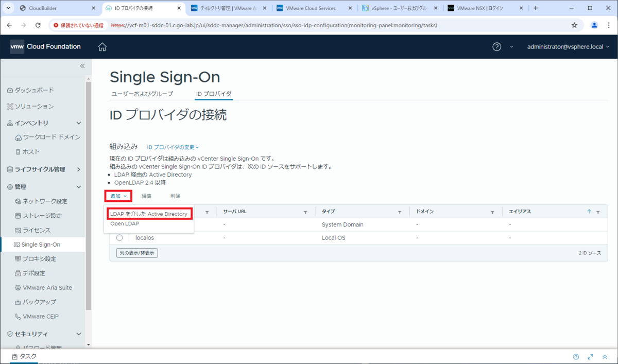Switch to ユーザーおよびグループ tab
618x364 pixels.
coord(142,94)
